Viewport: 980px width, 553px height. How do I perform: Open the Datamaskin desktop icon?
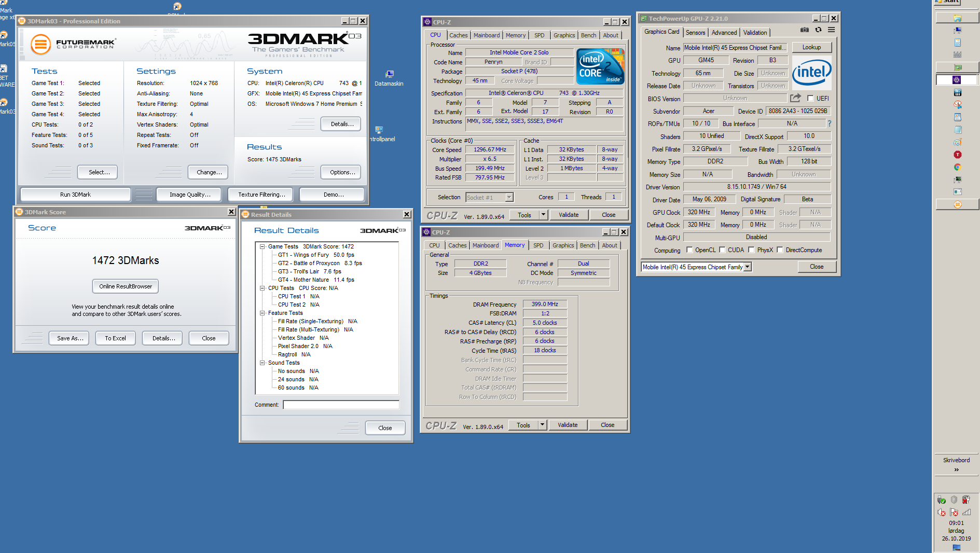389,78
